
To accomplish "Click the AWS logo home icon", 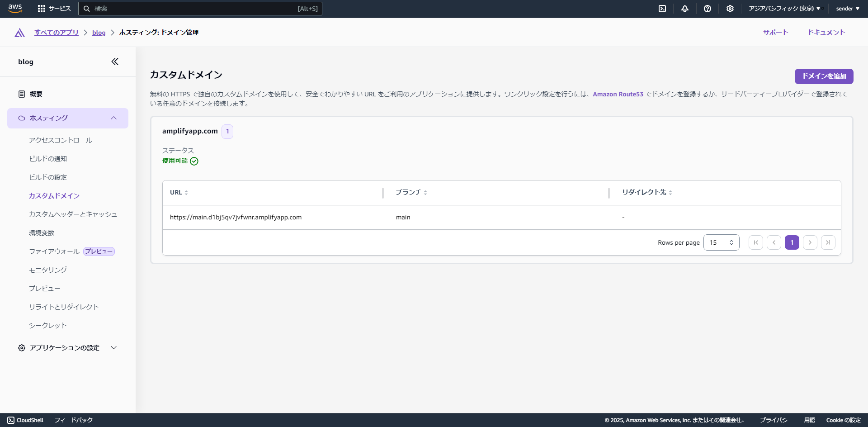I will coord(15,9).
